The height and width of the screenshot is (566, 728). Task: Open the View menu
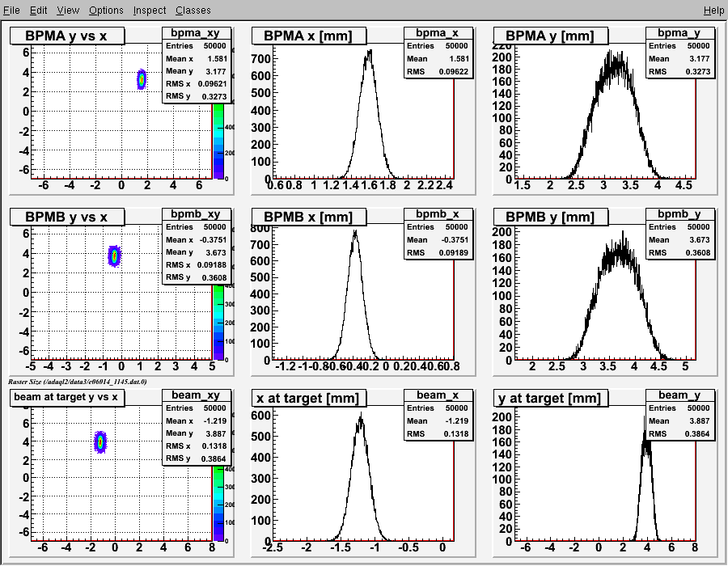68,11
